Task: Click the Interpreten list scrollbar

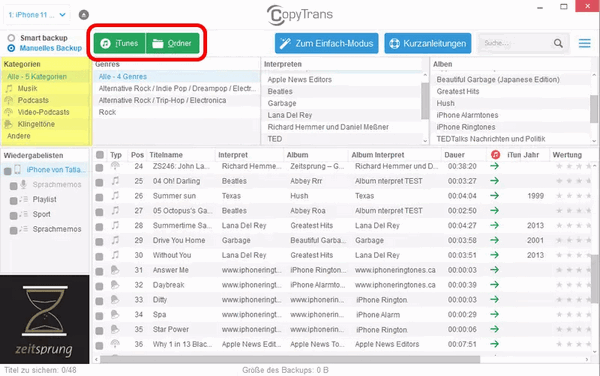Action: click(425, 101)
